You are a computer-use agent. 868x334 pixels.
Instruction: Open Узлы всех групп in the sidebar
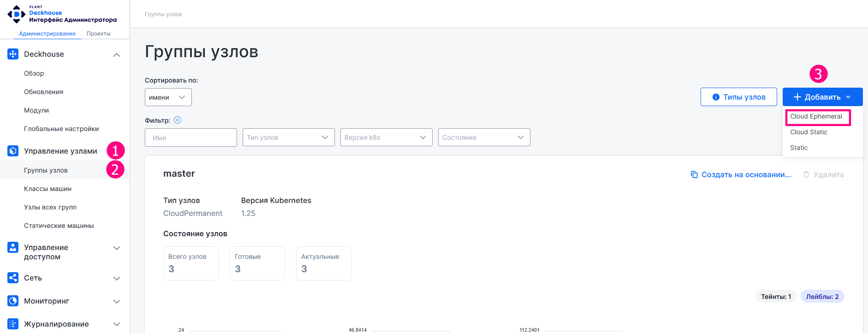[x=50, y=207]
